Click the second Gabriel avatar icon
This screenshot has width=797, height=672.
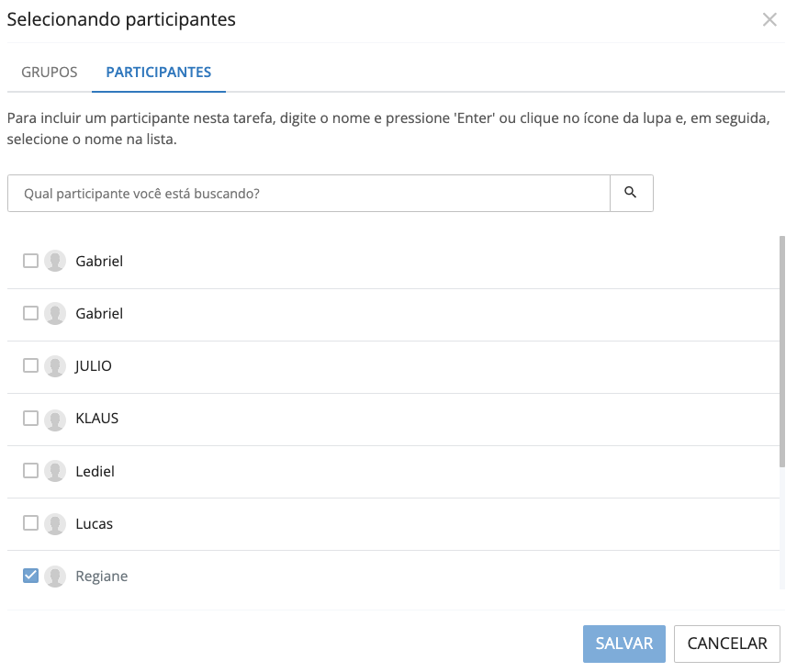55,313
